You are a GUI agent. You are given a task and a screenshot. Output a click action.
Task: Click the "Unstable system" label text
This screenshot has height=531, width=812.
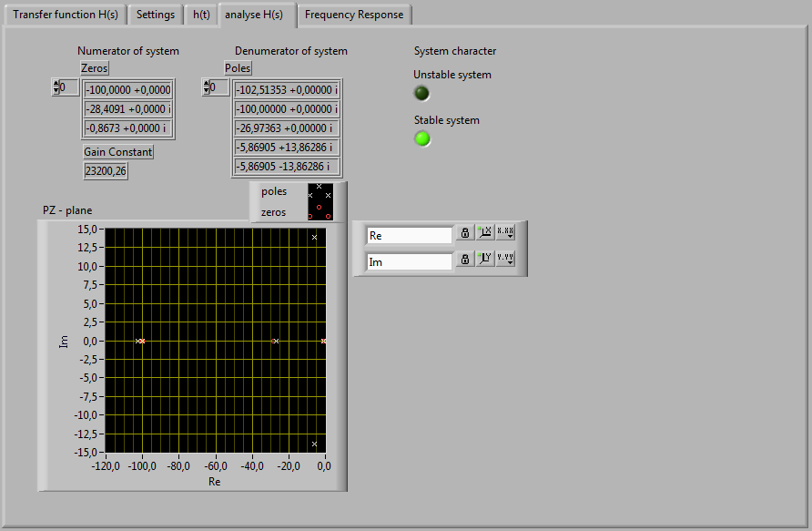click(x=452, y=75)
